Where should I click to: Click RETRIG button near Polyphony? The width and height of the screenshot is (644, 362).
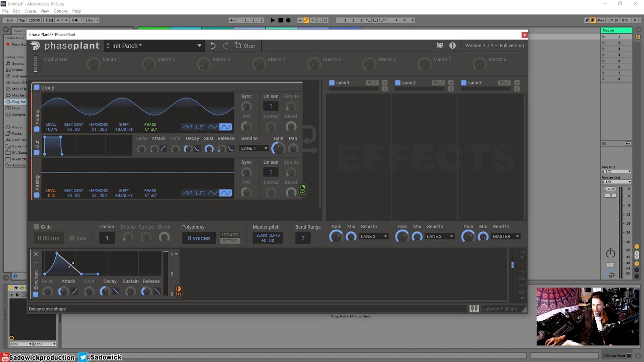pos(230,241)
